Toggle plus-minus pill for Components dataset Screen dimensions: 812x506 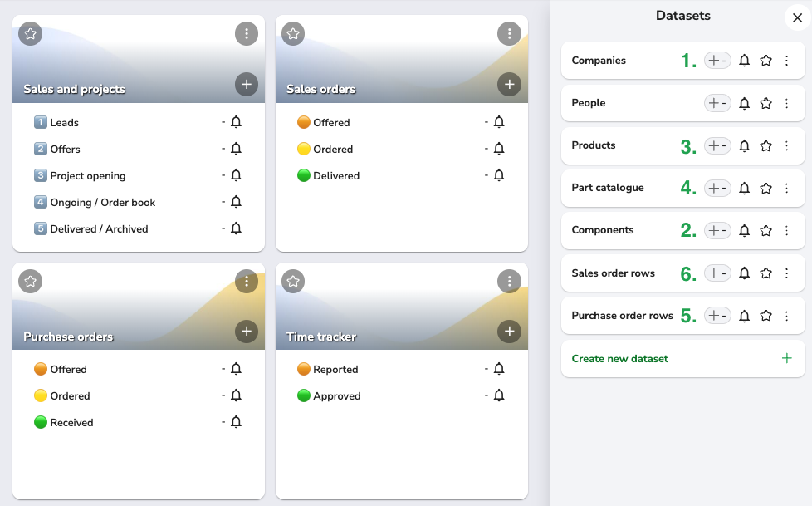click(717, 230)
